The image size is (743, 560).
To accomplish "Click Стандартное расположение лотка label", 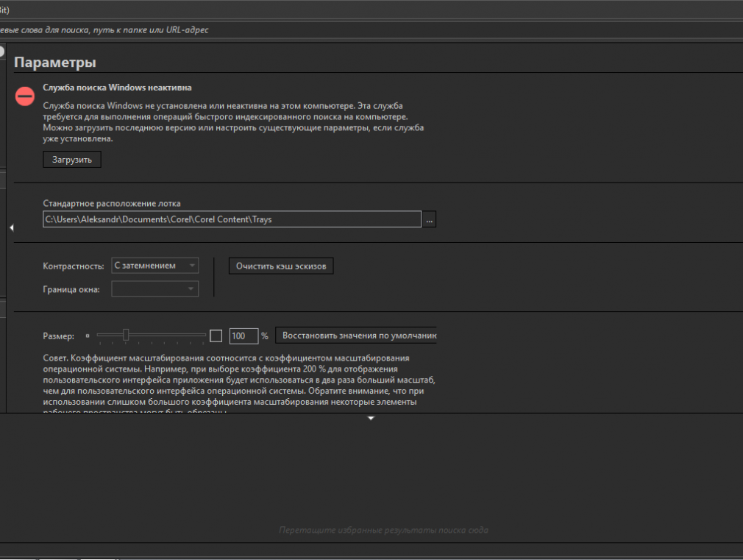I will [x=112, y=203].
